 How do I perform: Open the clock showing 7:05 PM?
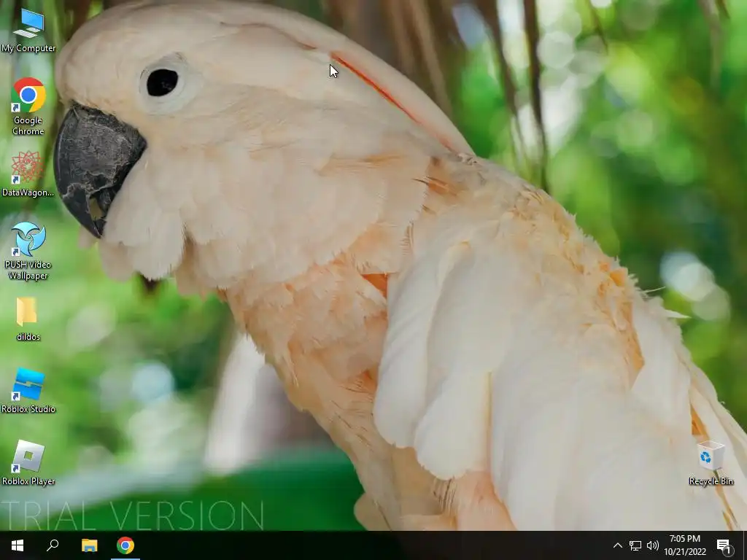tap(685, 545)
